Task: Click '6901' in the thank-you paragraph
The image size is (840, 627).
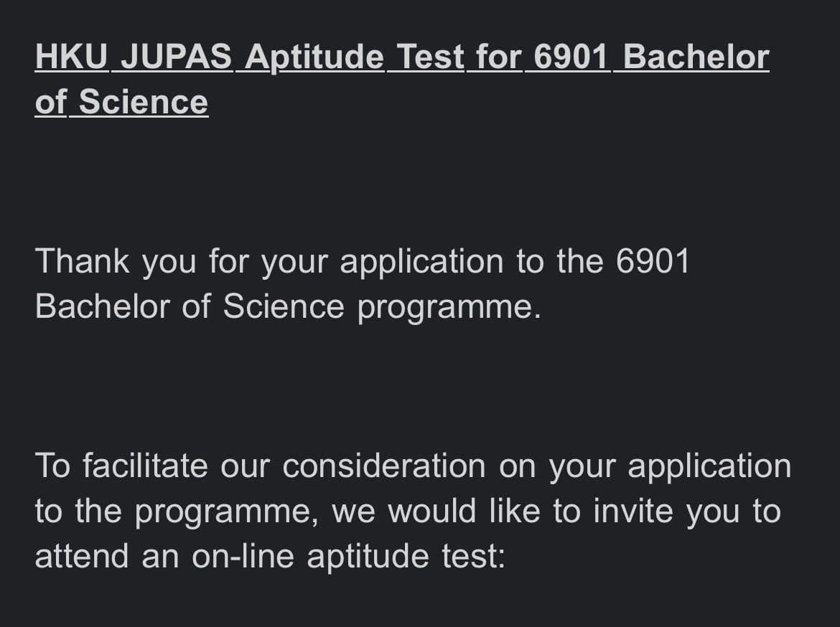Action: pyautogui.click(x=653, y=261)
